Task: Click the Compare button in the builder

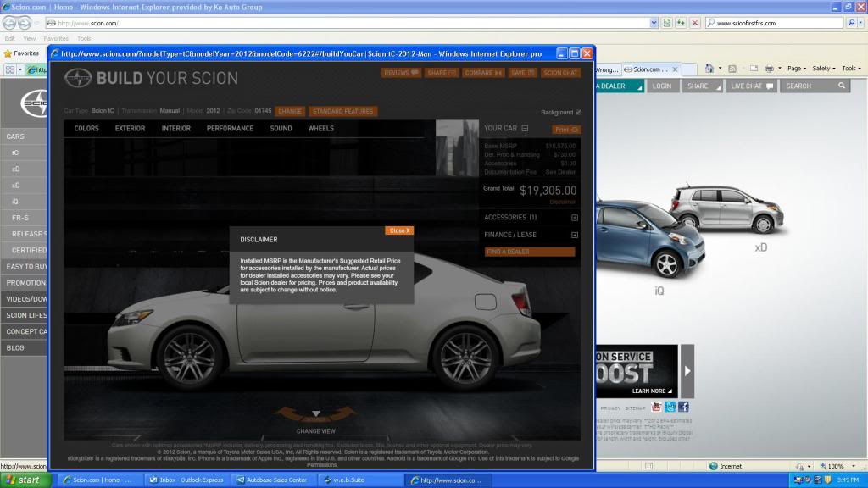Action: click(482, 73)
